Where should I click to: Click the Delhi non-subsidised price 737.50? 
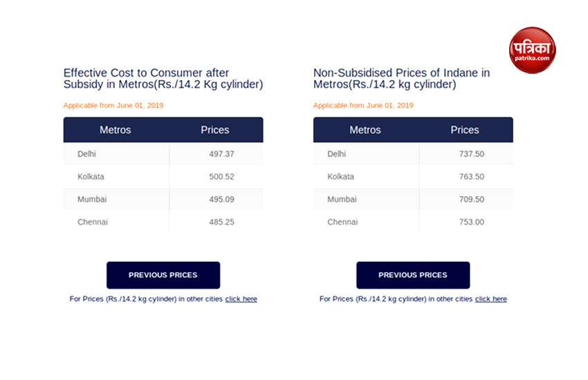point(472,154)
